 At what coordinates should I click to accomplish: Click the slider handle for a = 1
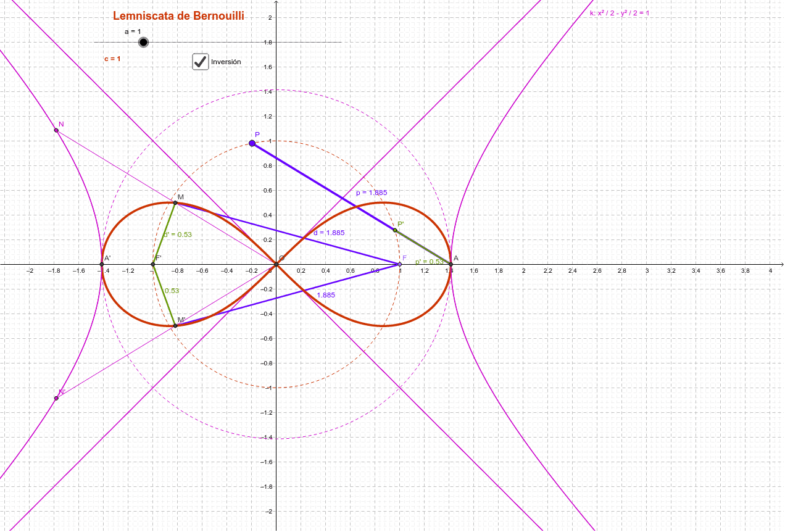click(x=144, y=42)
